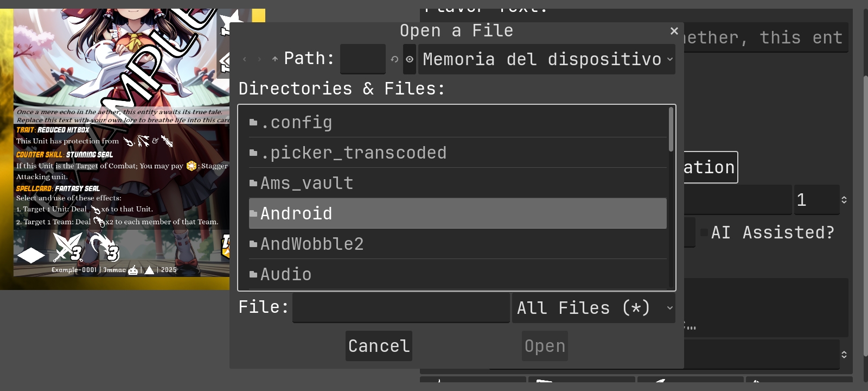The image size is (868, 391).
Task: Click the .config folder icon
Action: point(253,122)
